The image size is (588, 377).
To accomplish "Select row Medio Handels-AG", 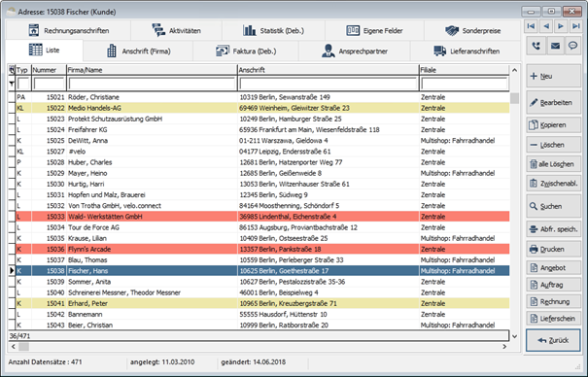I will click(262, 108).
